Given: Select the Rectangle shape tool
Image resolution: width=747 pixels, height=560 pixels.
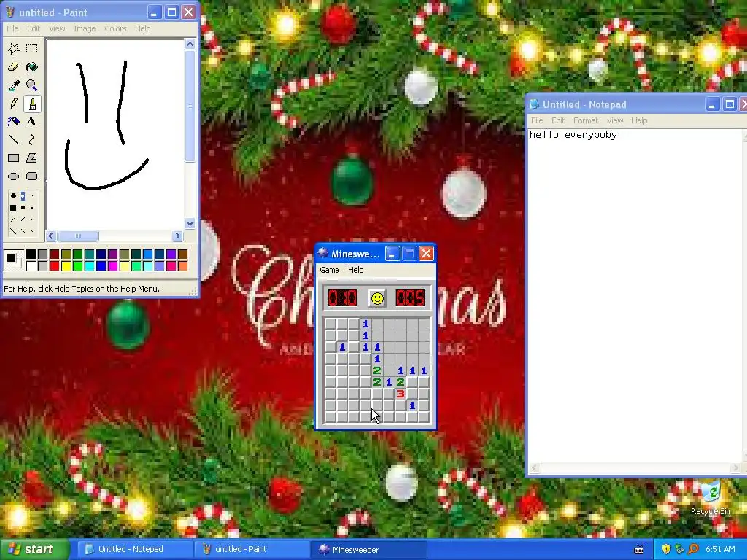Looking at the screenshot, I should click(13, 157).
